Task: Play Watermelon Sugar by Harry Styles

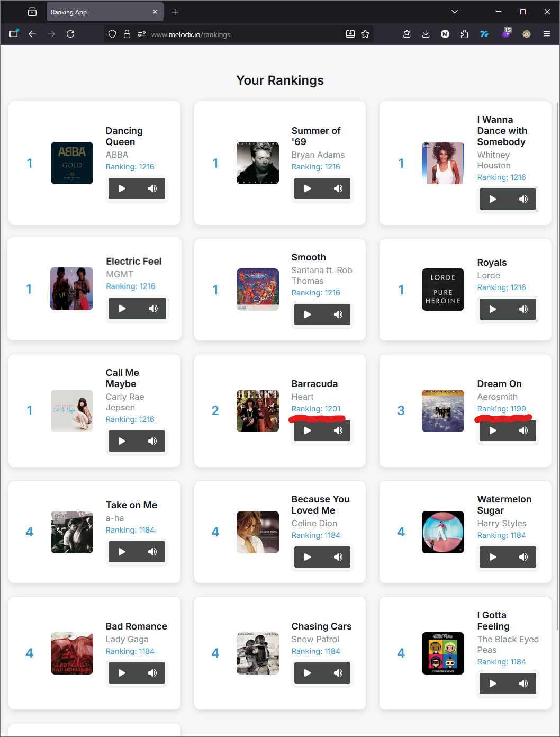Action: (493, 557)
